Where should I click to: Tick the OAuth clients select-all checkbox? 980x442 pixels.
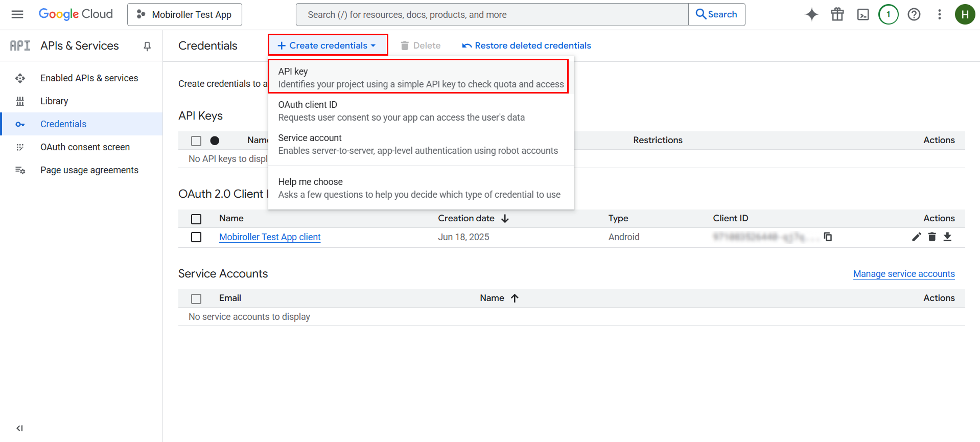pyautogui.click(x=196, y=219)
